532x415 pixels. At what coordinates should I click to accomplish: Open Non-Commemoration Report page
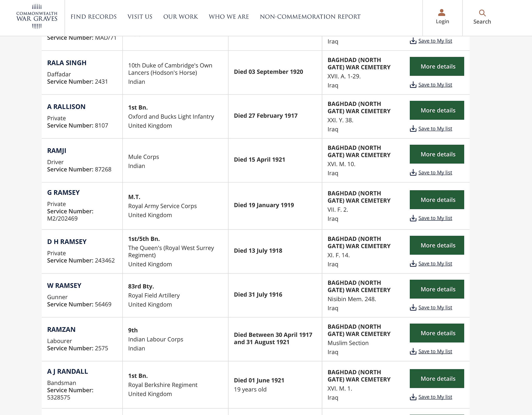[x=310, y=17]
